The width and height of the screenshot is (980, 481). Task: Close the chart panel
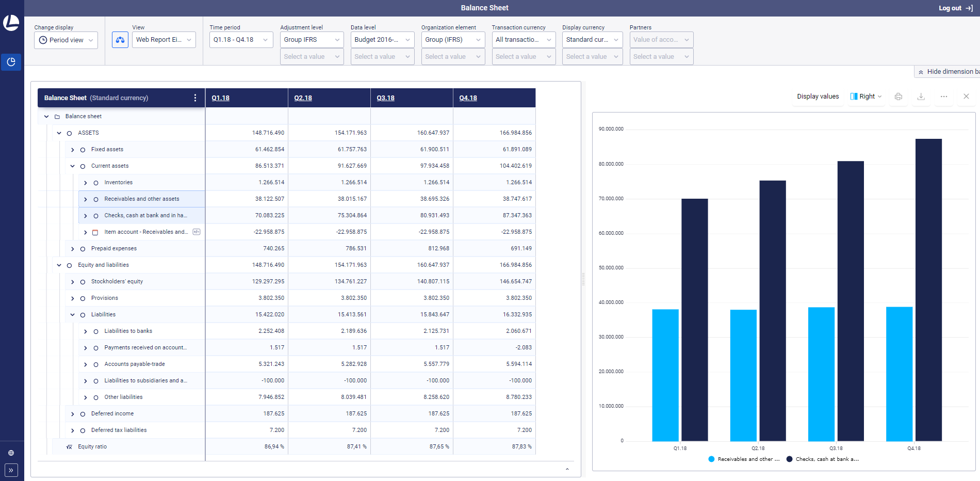click(x=967, y=97)
